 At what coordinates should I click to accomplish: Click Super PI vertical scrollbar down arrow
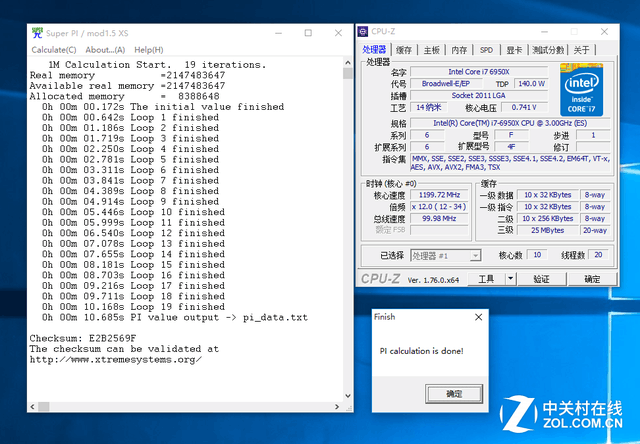[348, 396]
